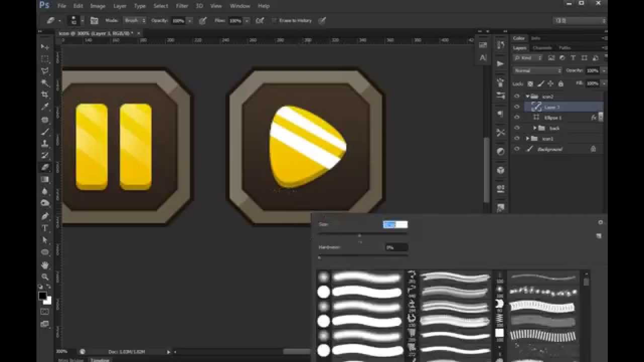Select the Horizontal Type tool

click(x=45, y=228)
